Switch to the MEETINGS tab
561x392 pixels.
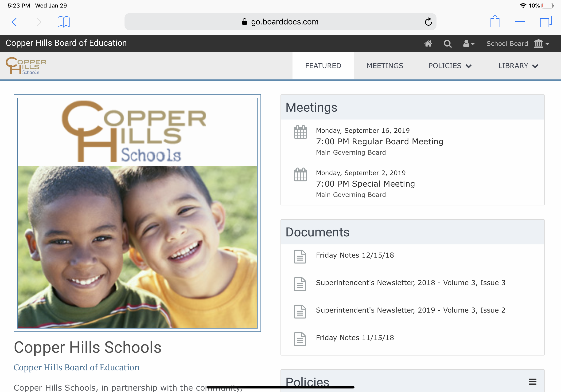pyautogui.click(x=385, y=66)
